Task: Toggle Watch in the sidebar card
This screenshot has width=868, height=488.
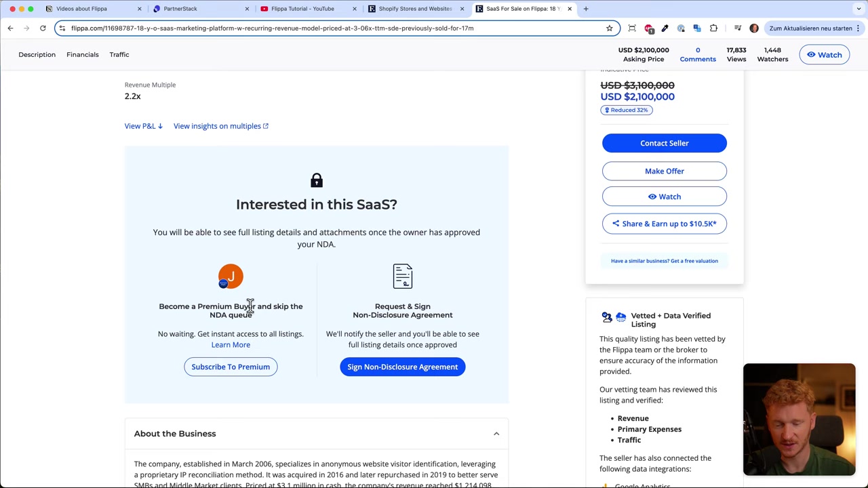Action: tap(664, 197)
